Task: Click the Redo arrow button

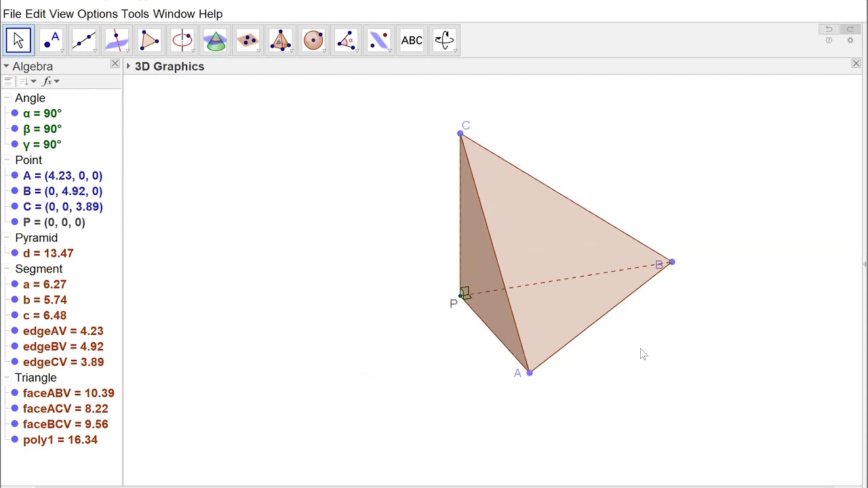Action: coord(850,29)
